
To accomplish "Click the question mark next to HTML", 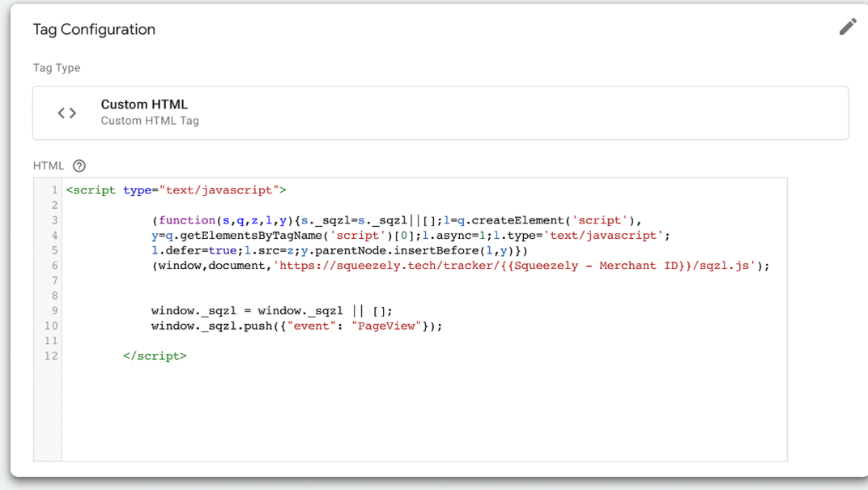I will tap(79, 165).
